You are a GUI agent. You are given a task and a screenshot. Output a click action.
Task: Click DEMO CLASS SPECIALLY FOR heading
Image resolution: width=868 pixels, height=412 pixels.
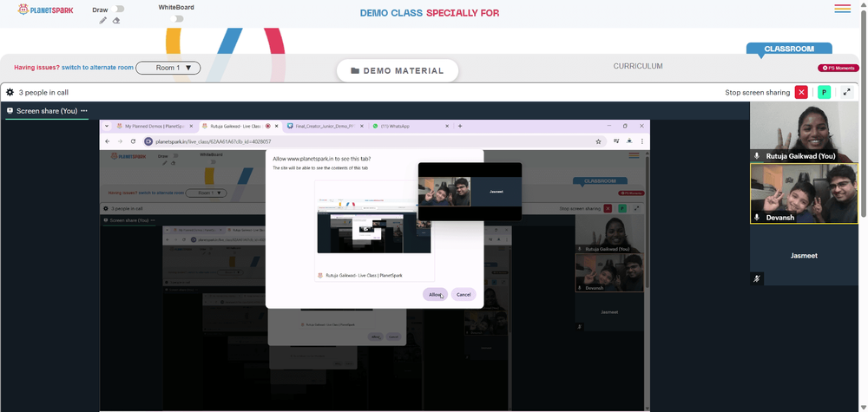pyautogui.click(x=430, y=13)
